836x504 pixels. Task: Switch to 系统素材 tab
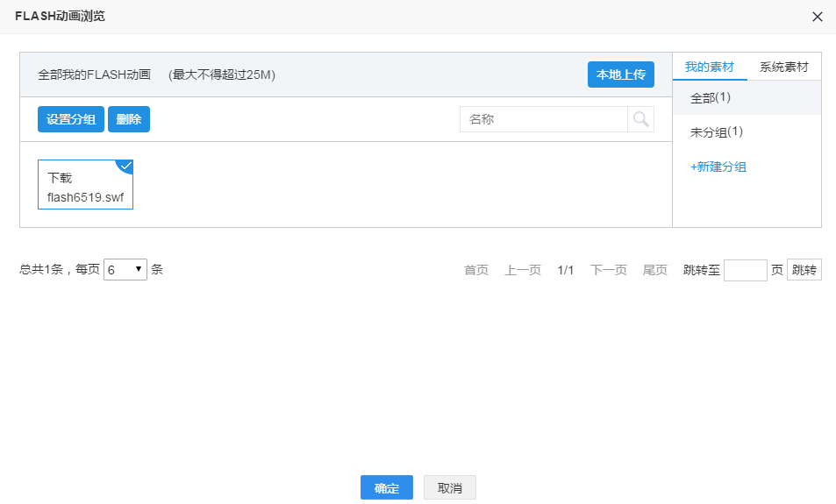coord(784,67)
